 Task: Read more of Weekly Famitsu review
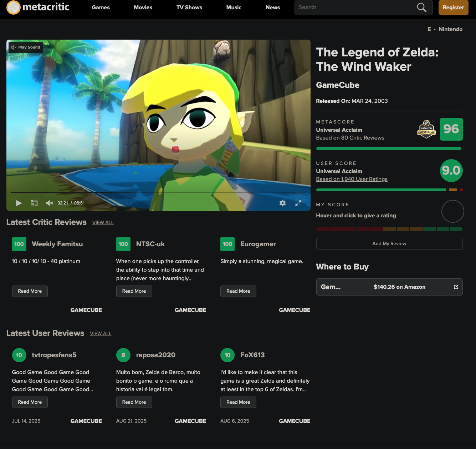pos(30,291)
